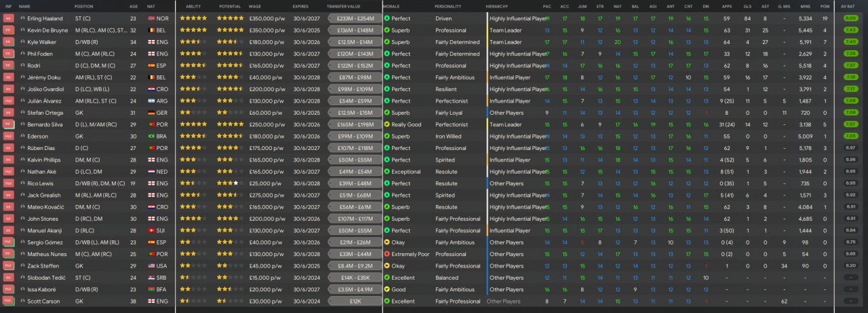Open Kalvin Phillips's player name
The height and width of the screenshot is (313, 868).
tap(45, 160)
